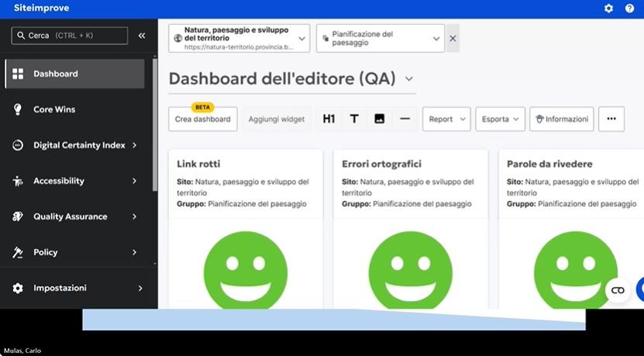Open the site selector dropdown
Screen dimensions: 644x356
239,38
